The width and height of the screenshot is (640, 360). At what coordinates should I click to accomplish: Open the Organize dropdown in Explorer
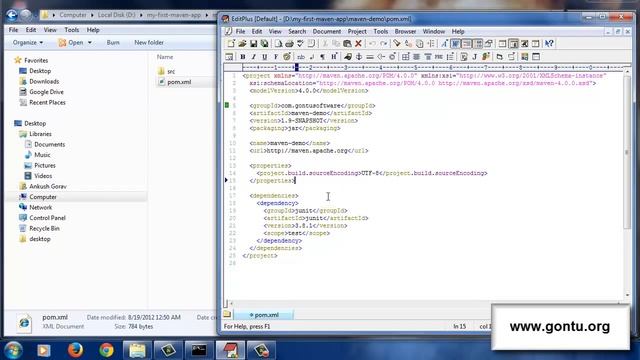(28, 42)
